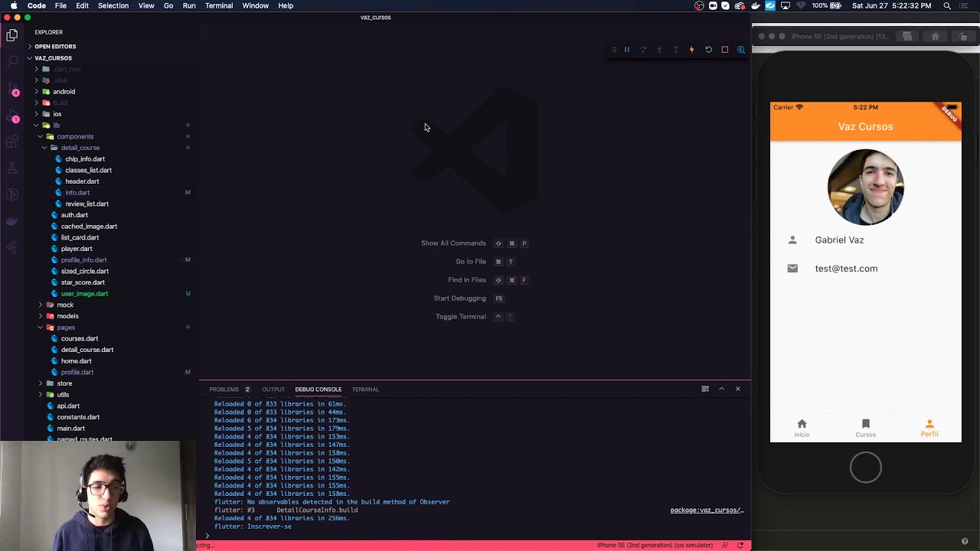Open the Search view in activity bar
980x551 pixels.
12,62
